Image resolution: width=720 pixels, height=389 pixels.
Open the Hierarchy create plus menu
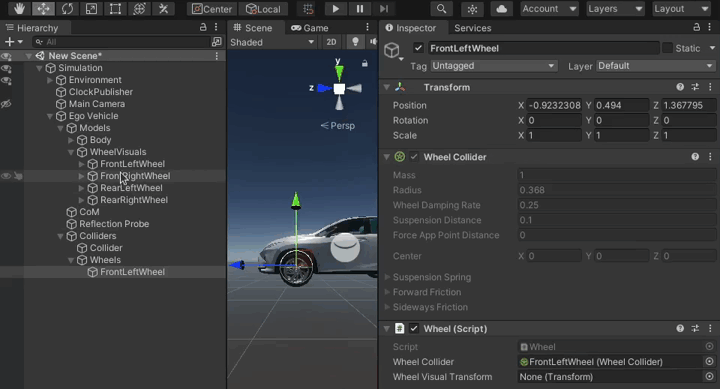click(x=13, y=42)
